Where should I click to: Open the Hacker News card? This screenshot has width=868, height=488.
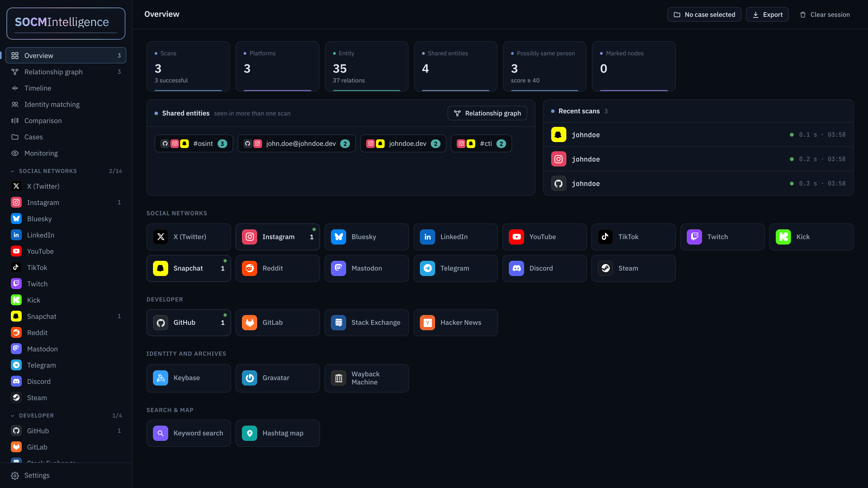tap(455, 322)
